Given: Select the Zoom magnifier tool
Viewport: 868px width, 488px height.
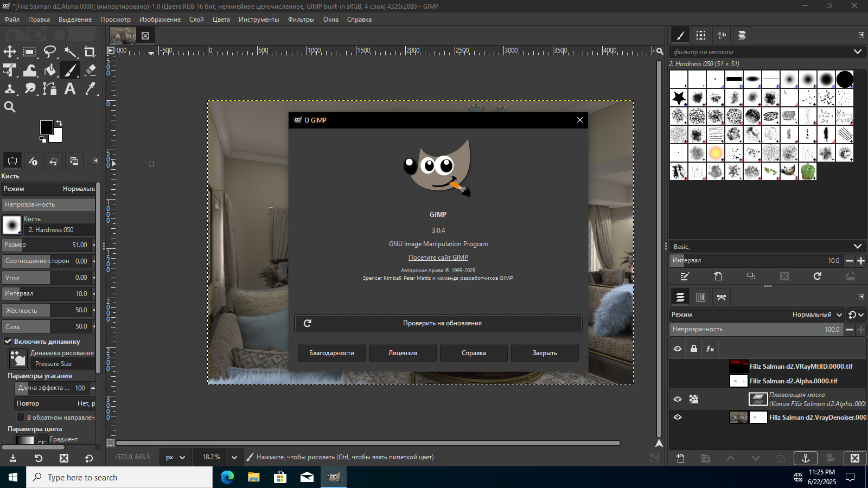Looking at the screenshot, I should [10, 107].
